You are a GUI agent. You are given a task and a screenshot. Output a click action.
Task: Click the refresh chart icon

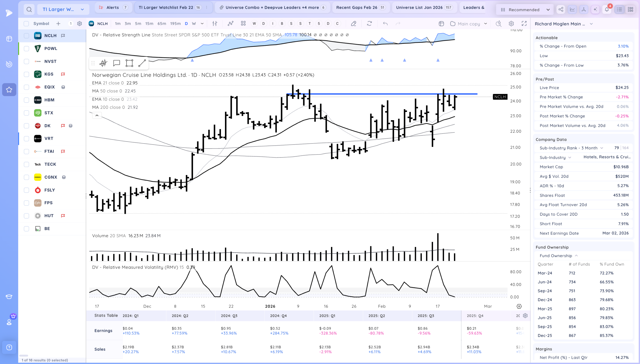pyautogui.click(x=369, y=23)
